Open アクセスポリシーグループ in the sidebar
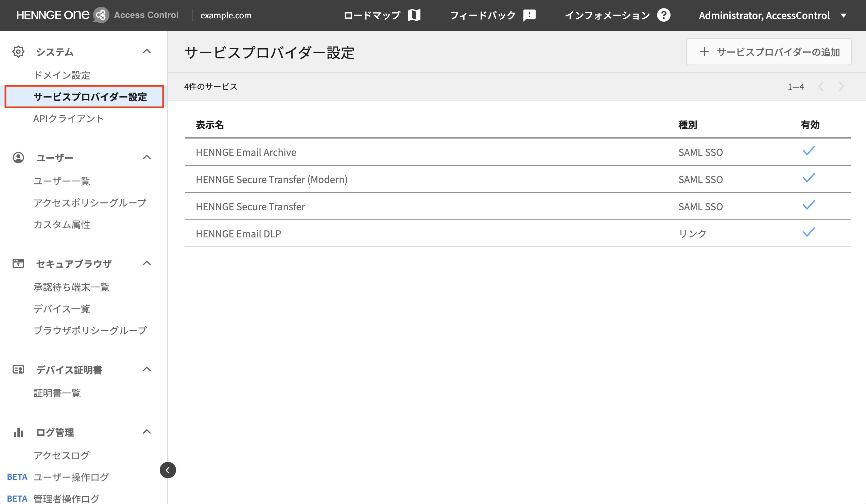Image resolution: width=866 pixels, height=504 pixels. click(90, 202)
